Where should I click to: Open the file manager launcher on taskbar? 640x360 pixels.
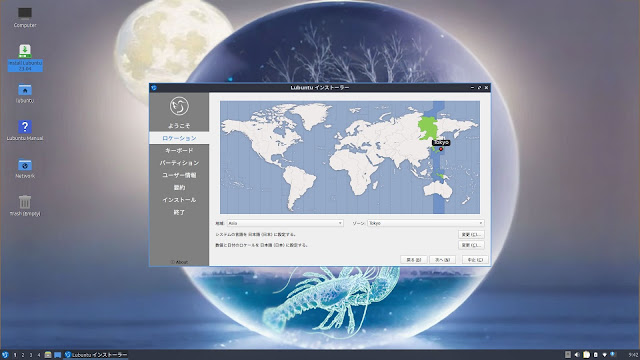pyautogui.click(x=48, y=355)
